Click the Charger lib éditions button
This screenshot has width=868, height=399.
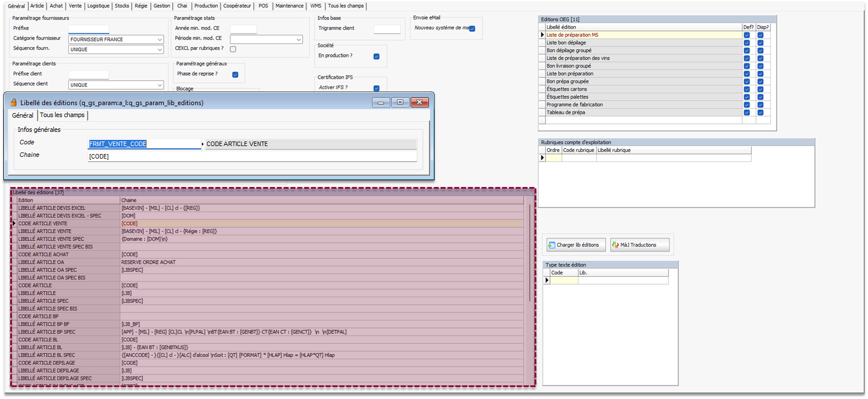tap(573, 245)
